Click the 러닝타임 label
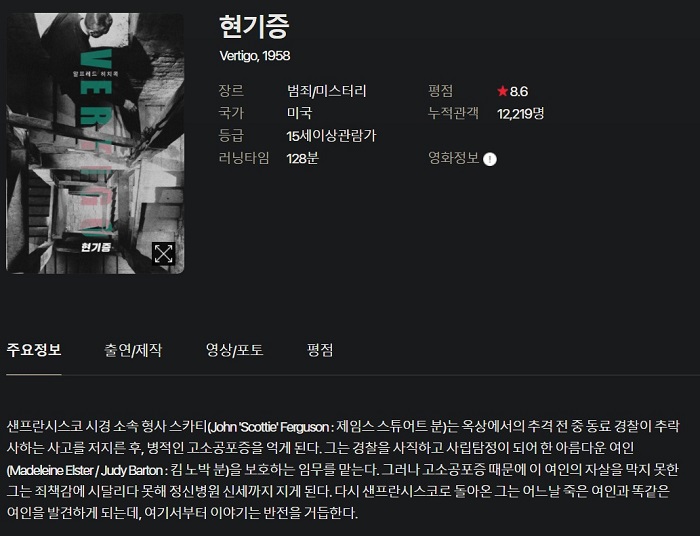Image resolution: width=700 pixels, height=536 pixels. pos(244,158)
